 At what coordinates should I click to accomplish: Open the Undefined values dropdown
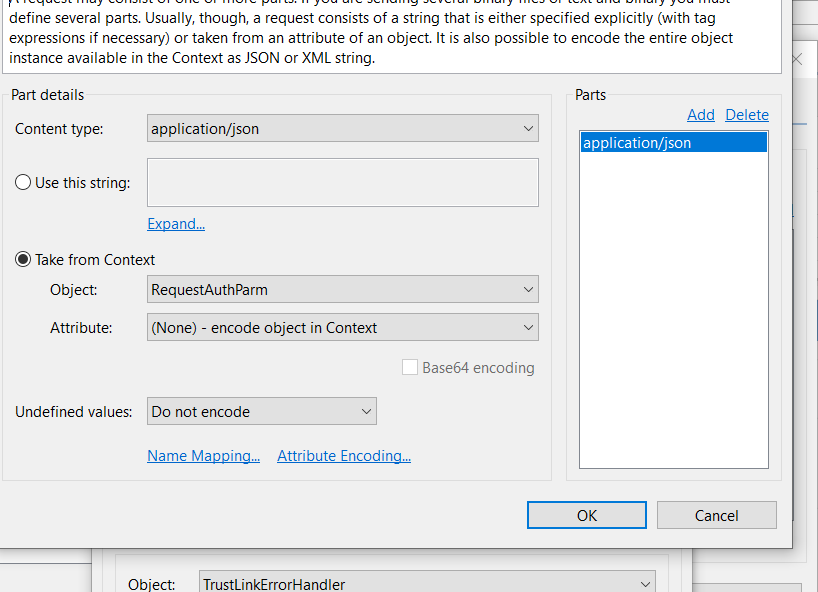coord(262,412)
